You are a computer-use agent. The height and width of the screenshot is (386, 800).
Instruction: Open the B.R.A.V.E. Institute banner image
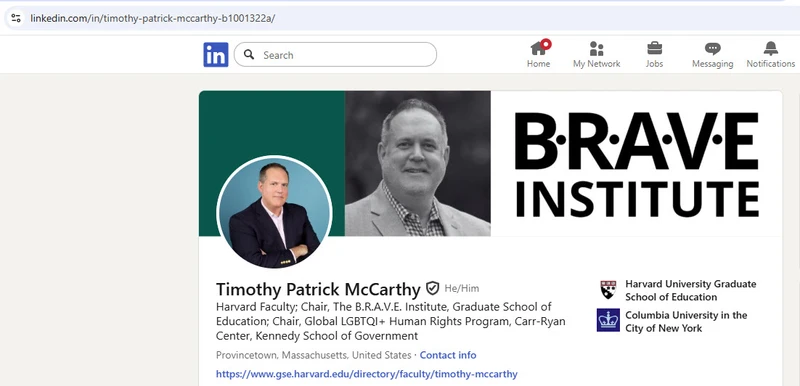click(x=490, y=164)
